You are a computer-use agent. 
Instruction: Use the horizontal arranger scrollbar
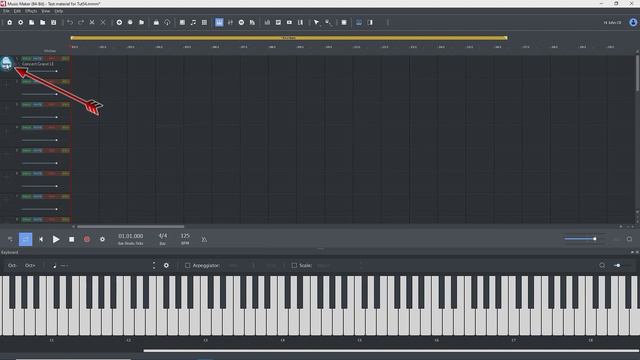pos(131,227)
